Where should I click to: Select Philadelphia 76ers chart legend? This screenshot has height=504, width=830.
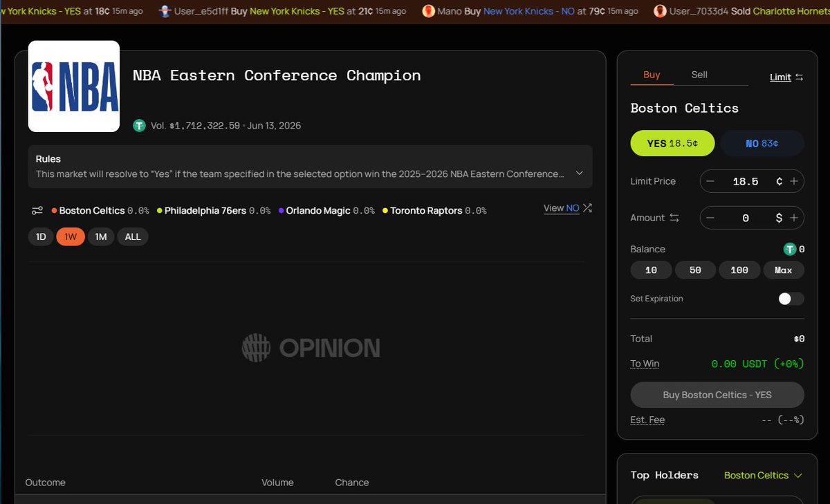(214, 211)
